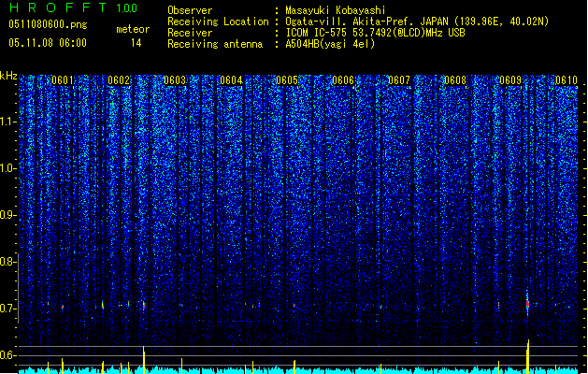588x374 pixels.
Task: Select the file name 0511080600.png
Action: point(48,24)
